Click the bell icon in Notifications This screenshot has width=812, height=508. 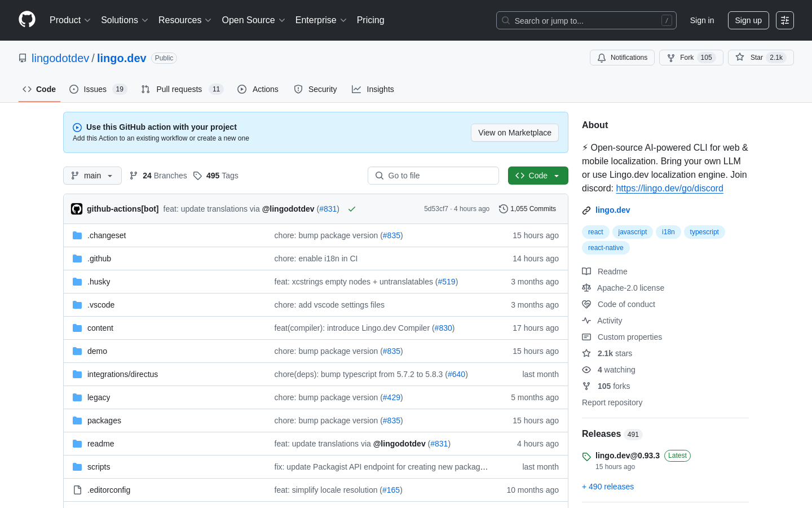point(602,58)
